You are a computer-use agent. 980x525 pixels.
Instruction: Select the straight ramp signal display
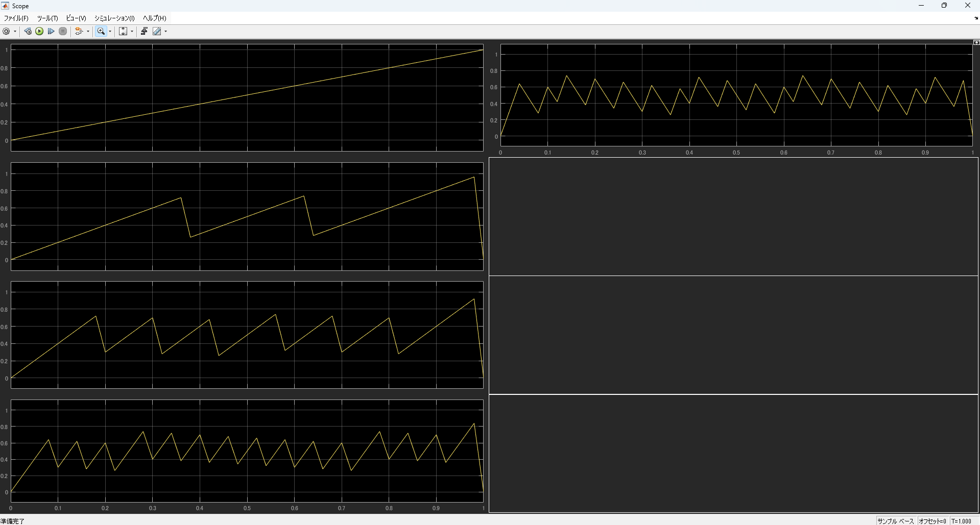tap(247, 97)
